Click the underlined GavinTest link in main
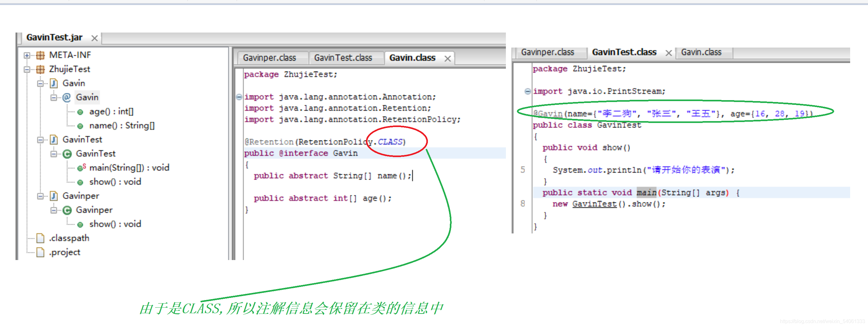 [595, 204]
